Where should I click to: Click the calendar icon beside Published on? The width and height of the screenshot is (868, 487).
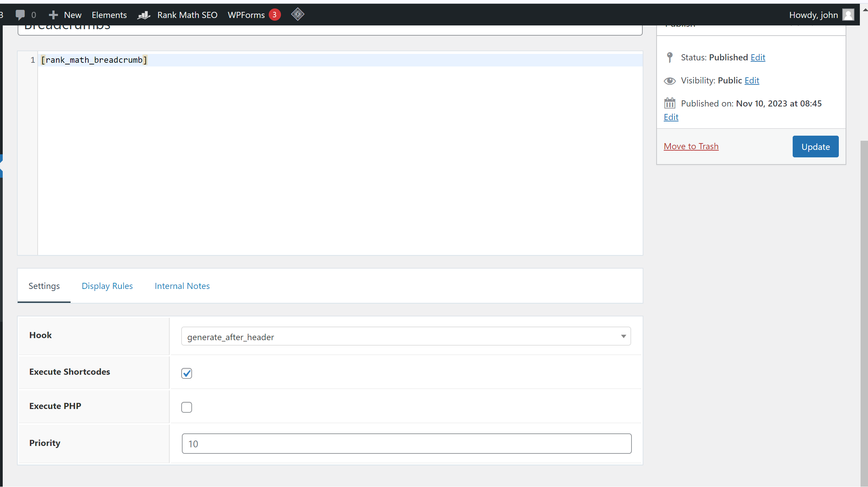pyautogui.click(x=671, y=103)
